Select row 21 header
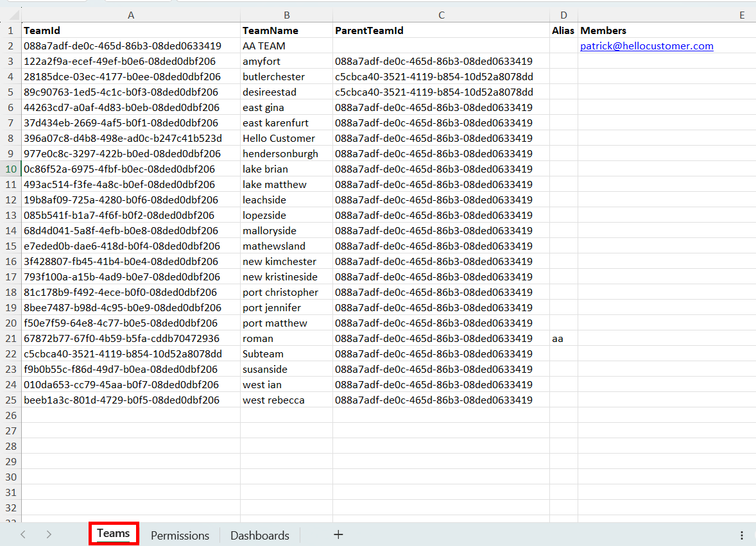Screen dimensions: 756x546 pyautogui.click(x=11, y=338)
